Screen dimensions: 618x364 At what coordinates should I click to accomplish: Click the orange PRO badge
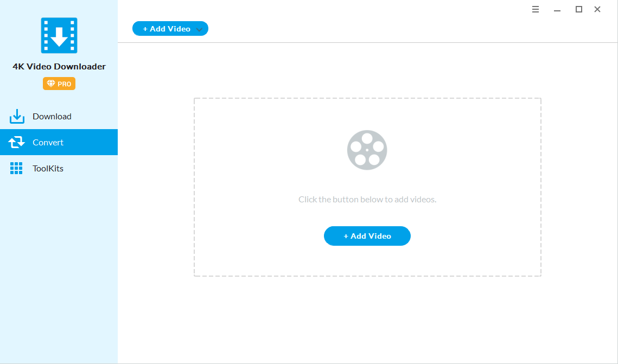(x=59, y=84)
